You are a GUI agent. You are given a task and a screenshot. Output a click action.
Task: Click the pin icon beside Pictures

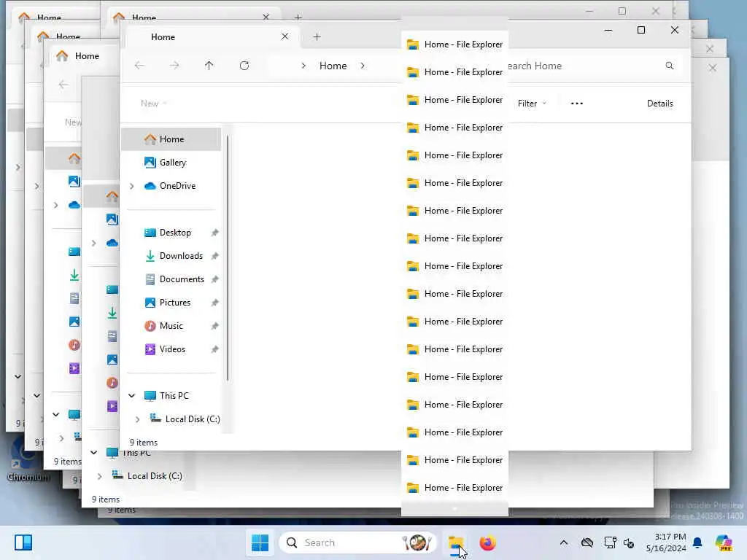pyautogui.click(x=215, y=303)
